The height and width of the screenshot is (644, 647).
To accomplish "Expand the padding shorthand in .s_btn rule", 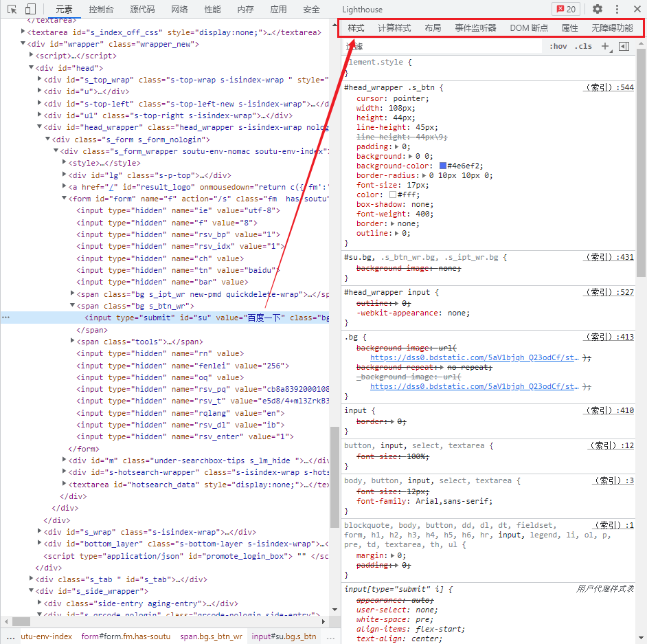I will point(396,146).
